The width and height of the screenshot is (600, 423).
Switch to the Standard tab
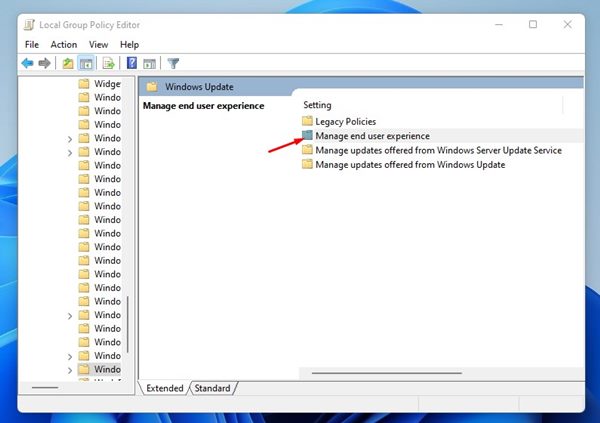(212, 388)
